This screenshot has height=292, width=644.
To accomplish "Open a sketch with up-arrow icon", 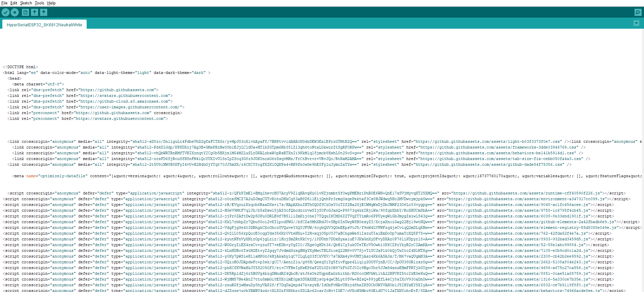I will (x=34, y=12).
